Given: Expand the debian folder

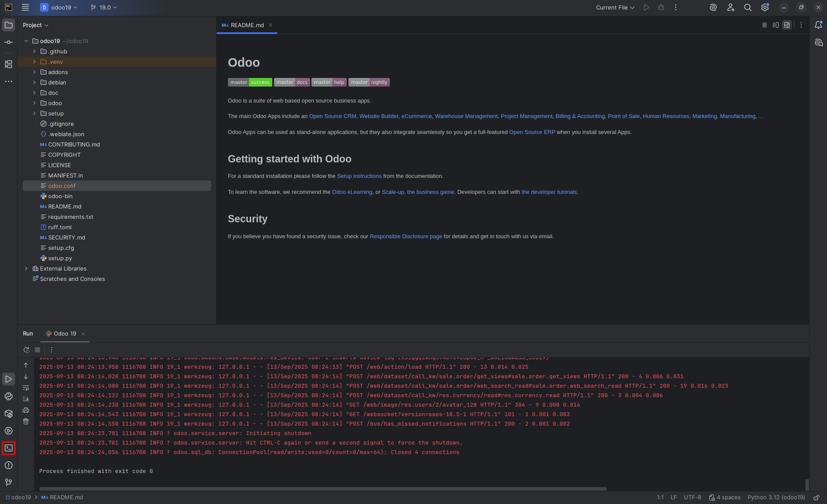Looking at the screenshot, I should coord(34,82).
